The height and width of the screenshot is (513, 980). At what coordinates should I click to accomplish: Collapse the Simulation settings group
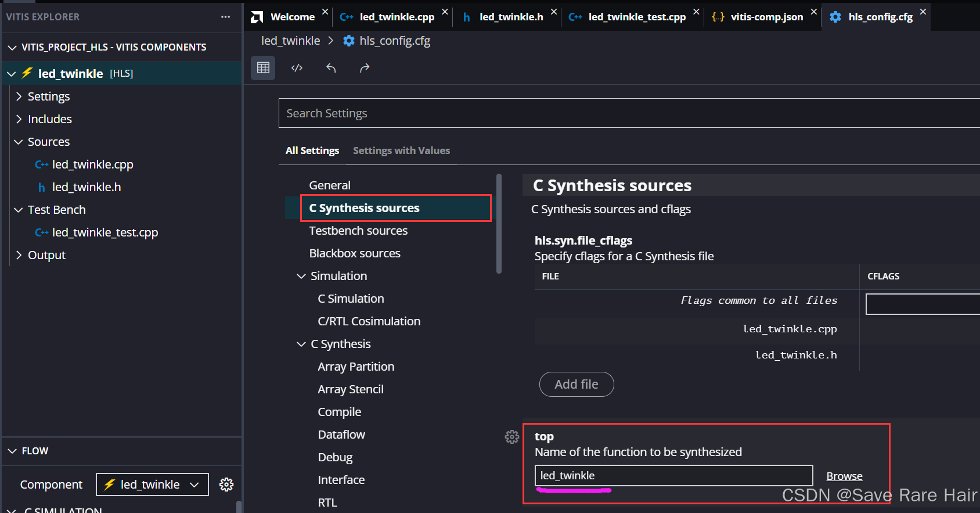(301, 276)
